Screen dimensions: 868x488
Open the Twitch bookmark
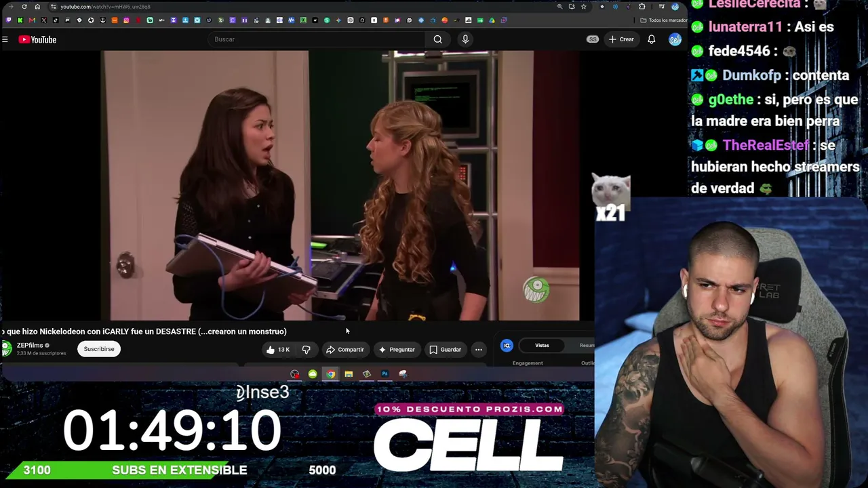[x=8, y=20]
